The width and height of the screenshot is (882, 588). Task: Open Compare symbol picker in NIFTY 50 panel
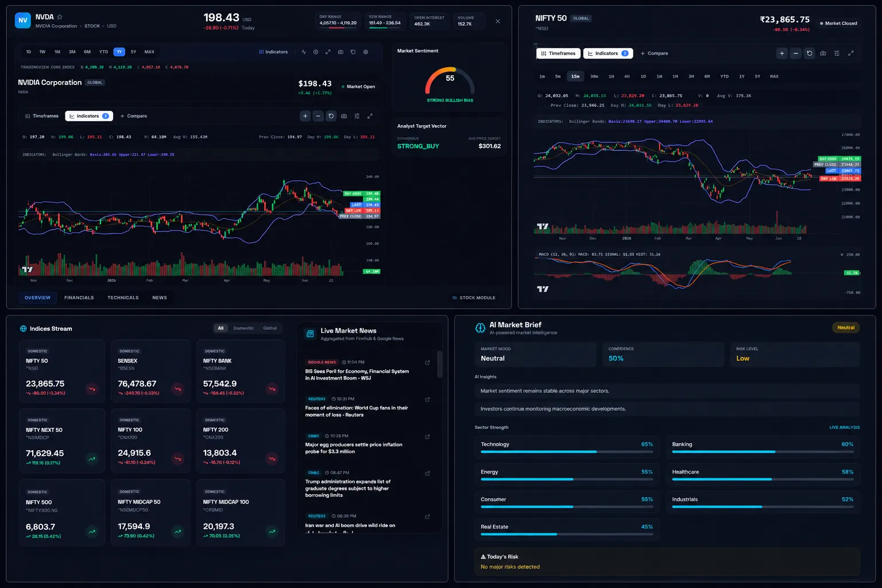coord(654,53)
